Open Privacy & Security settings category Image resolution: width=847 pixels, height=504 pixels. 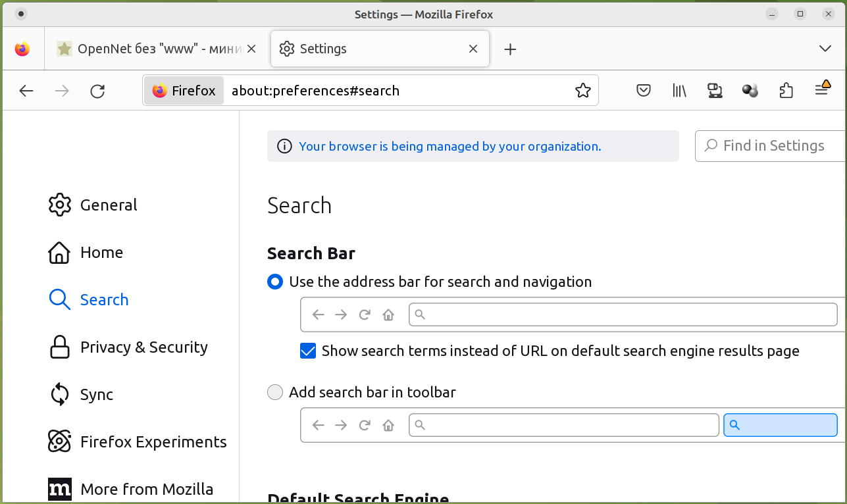pyautogui.click(x=143, y=347)
